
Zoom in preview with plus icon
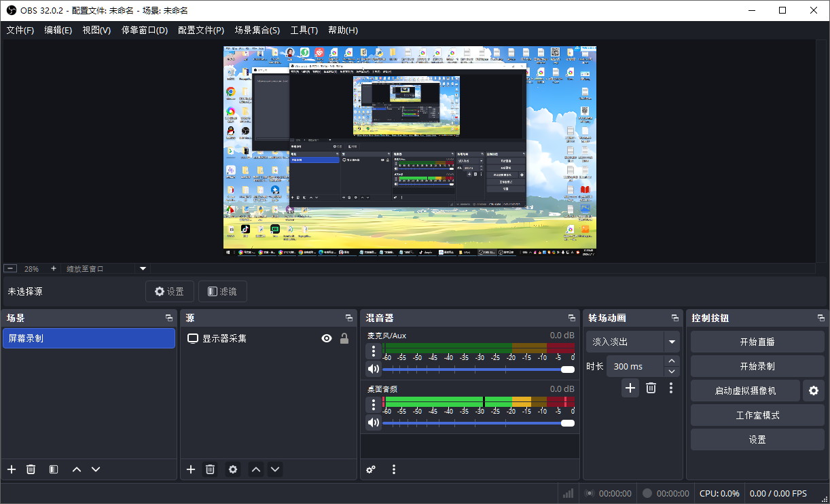54,269
